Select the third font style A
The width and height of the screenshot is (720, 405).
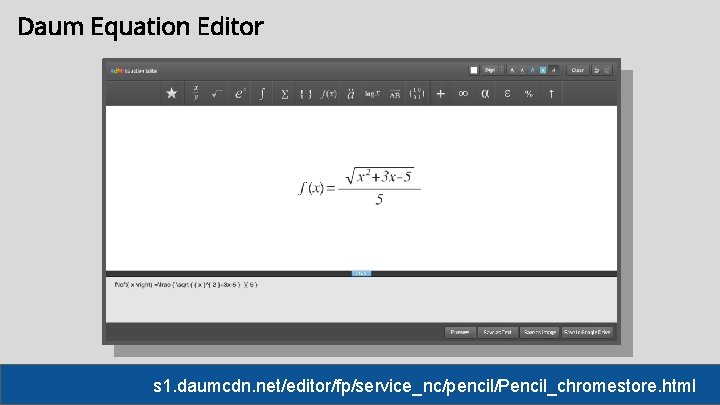533,70
